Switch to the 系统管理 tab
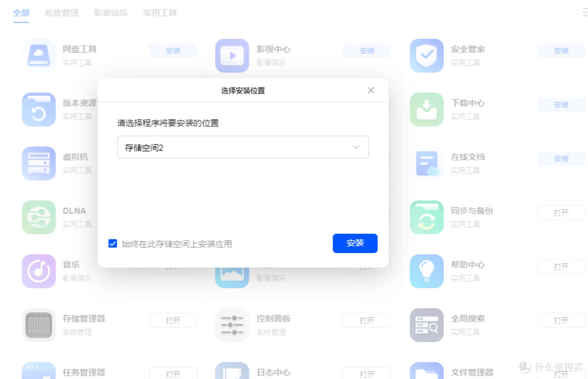This screenshot has width=588, height=379. [62, 13]
